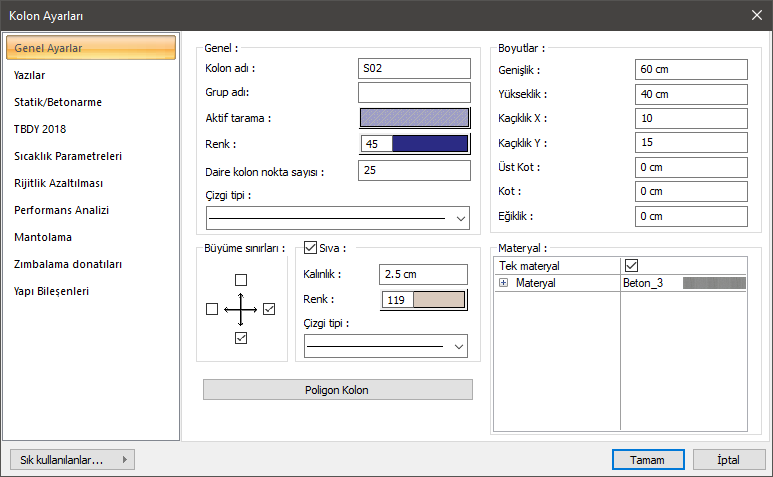The width and height of the screenshot is (773, 477).
Task: Expand the Materyal tree row
Action: [x=503, y=284]
